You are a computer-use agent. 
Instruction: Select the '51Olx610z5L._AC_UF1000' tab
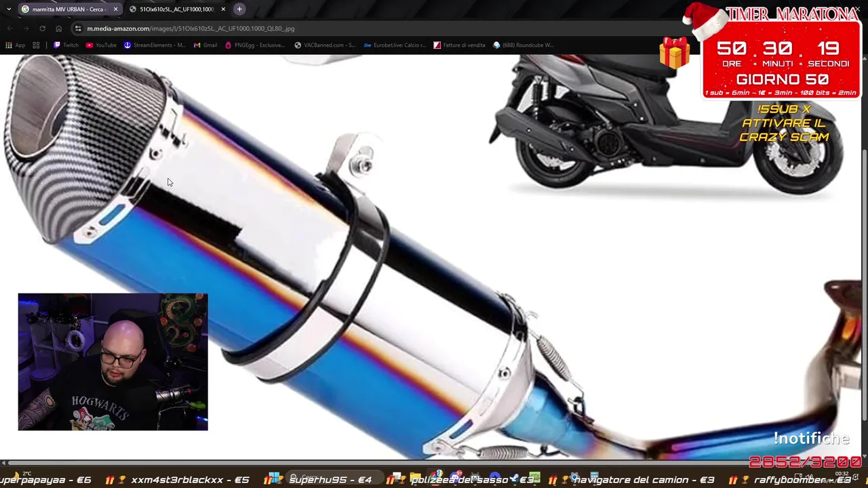tap(177, 9)
